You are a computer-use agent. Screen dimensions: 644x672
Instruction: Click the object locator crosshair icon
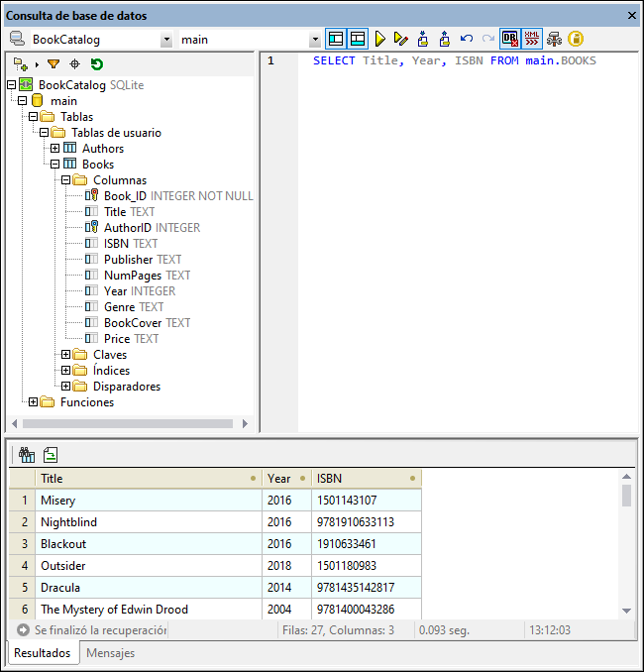pos(74,64)
